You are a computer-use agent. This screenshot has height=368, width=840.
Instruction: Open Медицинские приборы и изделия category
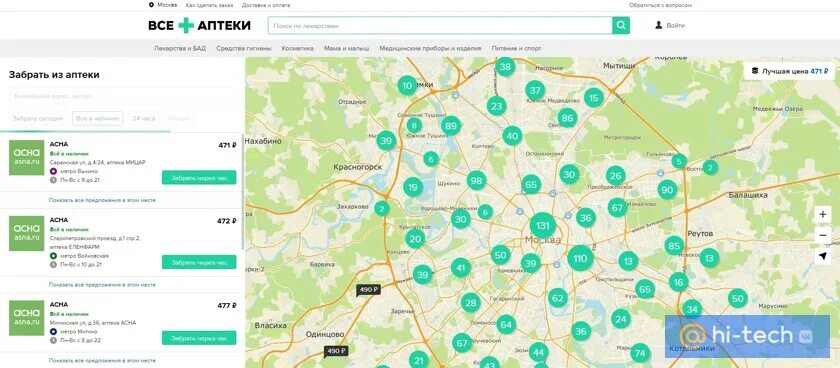point(430,48)
